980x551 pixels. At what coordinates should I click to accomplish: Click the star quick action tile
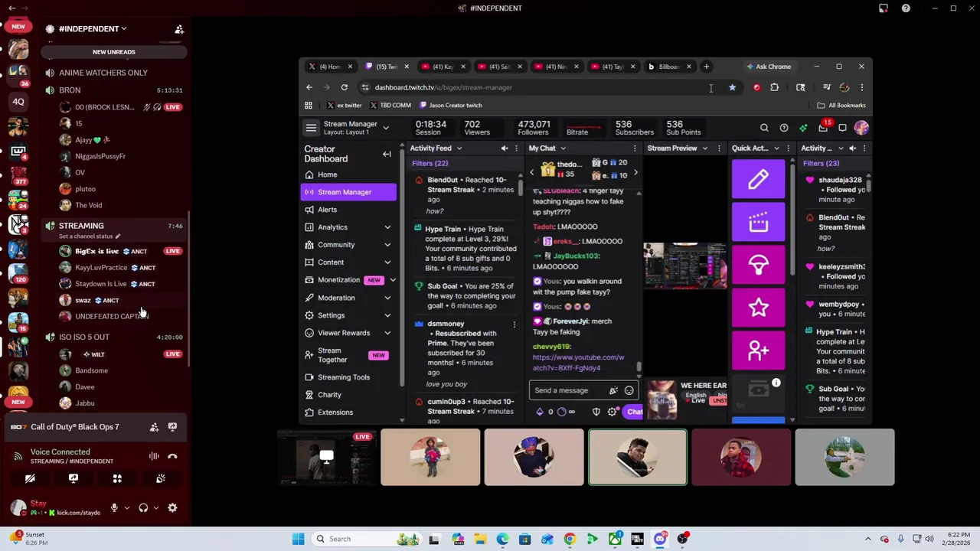(758, 308)
